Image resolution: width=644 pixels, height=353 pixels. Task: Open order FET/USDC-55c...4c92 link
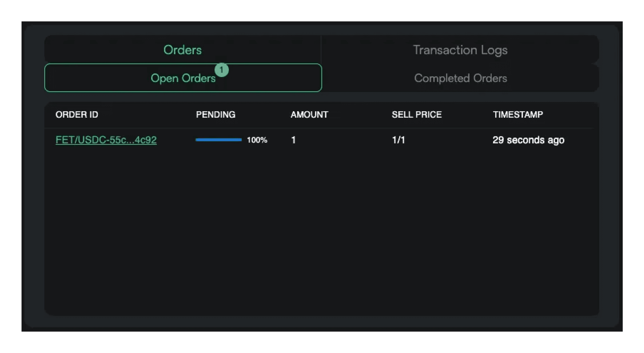coord(106,140)
